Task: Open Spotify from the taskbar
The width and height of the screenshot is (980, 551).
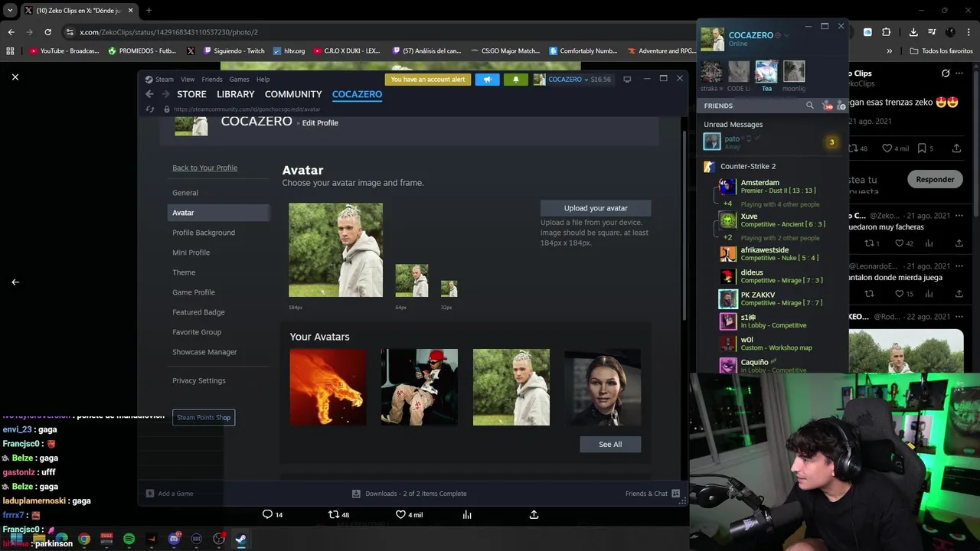Action: pyautogui.click(x=129, y=539)
